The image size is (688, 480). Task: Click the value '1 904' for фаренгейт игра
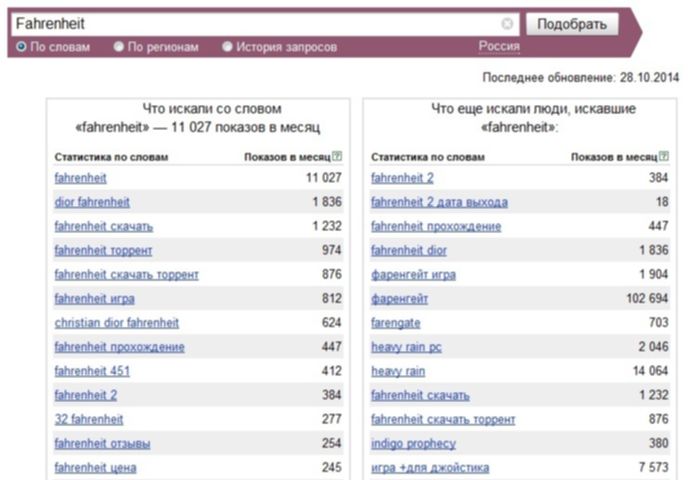pyautogui.click(x=654, y=274)
